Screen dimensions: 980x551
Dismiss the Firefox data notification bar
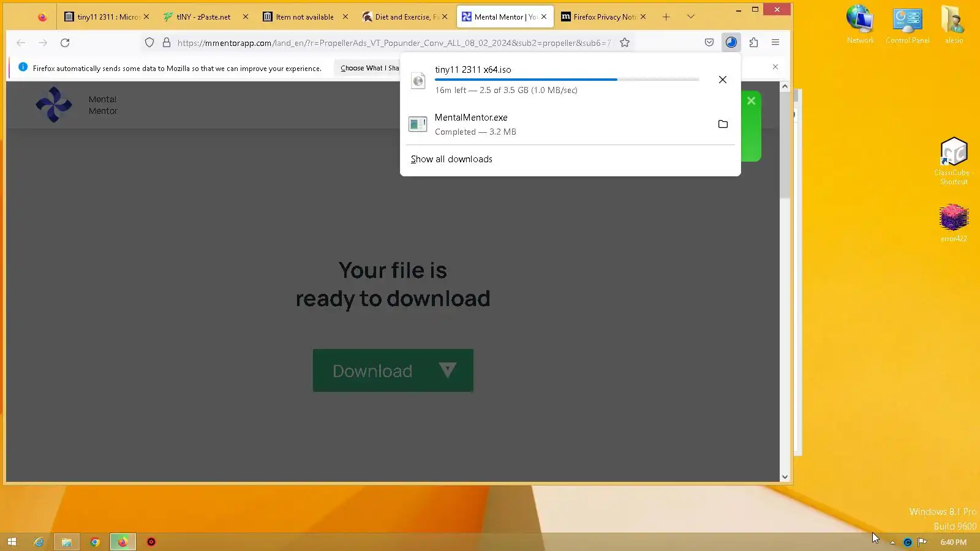point(775,67)
